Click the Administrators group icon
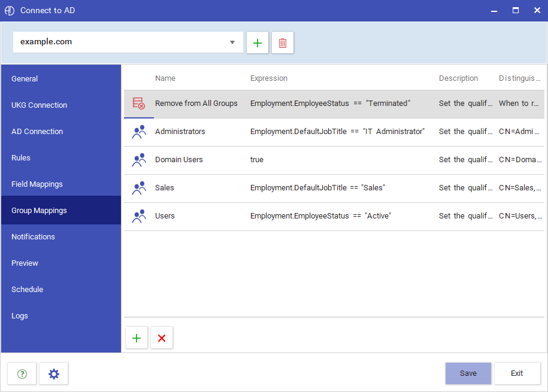The image size is (548, 392). [139, 132]
